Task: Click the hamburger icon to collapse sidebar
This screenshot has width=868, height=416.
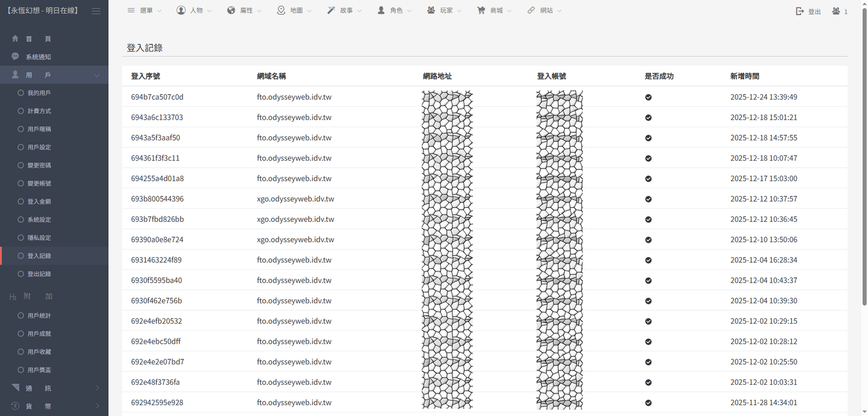Action: [x=96, y=11]
